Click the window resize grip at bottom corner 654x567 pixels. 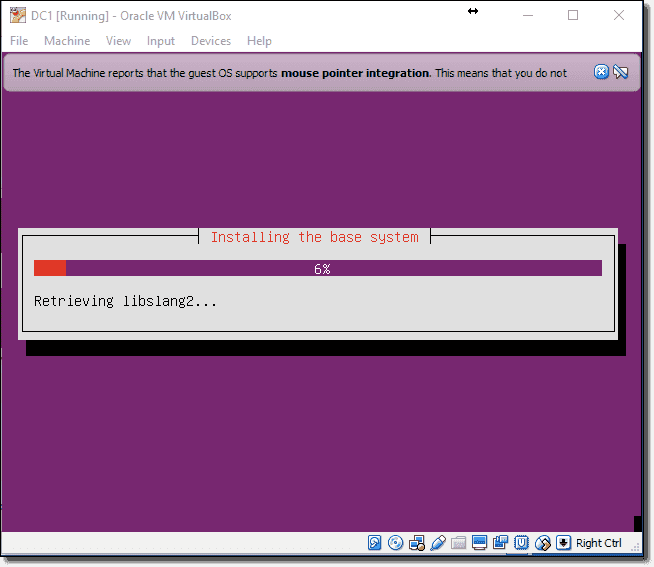point(635,548)
